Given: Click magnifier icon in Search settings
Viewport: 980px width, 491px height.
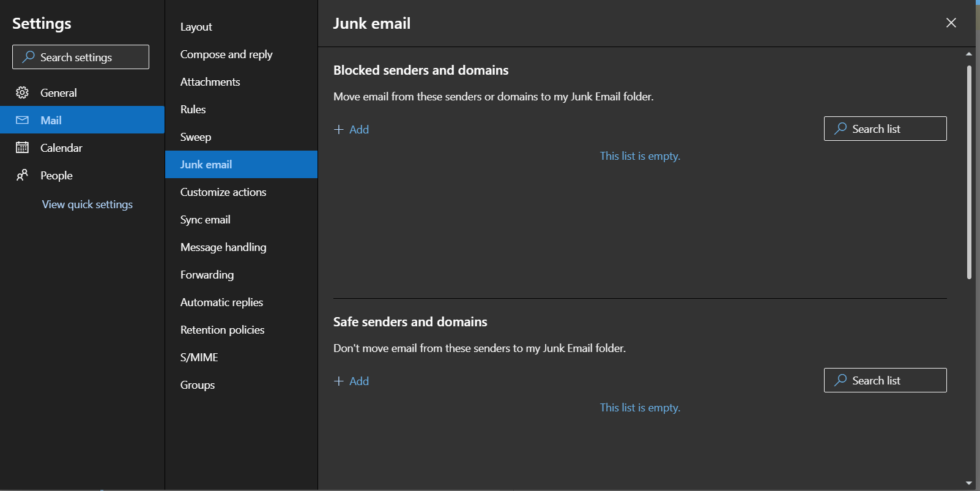Looking at the screenshot, I should [x=28, y=57].
